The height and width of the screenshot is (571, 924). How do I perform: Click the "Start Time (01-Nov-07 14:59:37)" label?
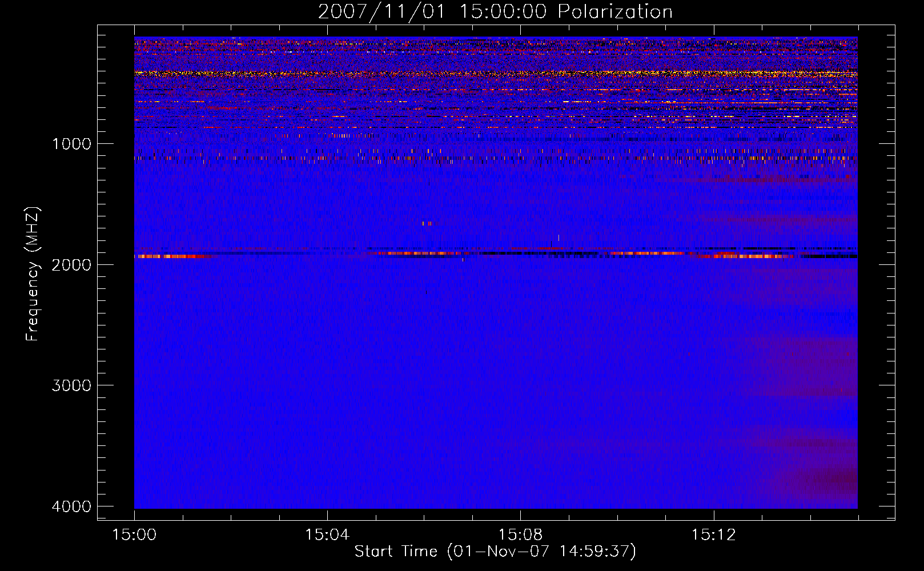click(x=495, y=552)
